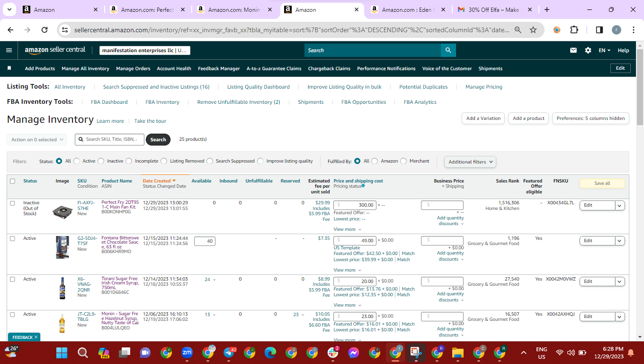644x364 pixels.
Task: Click the Add a product button
Action: point(528,118)
